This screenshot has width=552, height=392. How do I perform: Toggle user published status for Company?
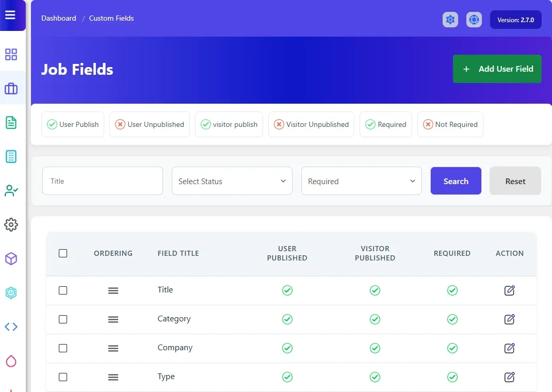point(287,348)
